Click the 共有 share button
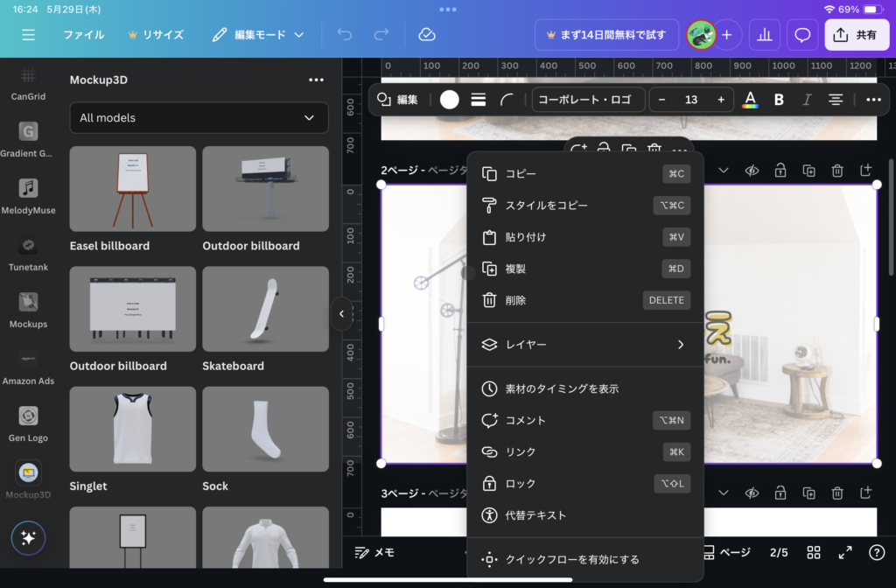The width and height of the screenshot is (896, 588). pyautogui.click(x=857, y=35)
